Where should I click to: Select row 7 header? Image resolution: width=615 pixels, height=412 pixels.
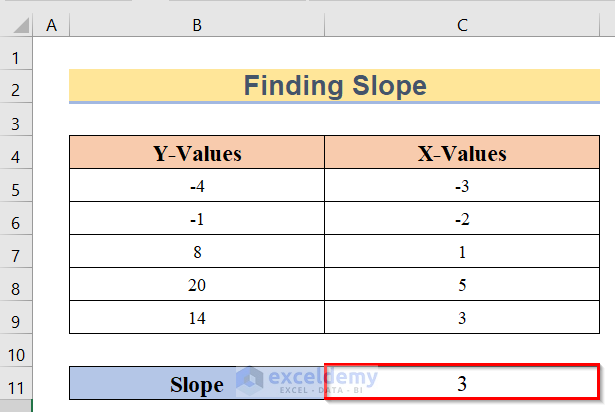[x=17, y=251]
